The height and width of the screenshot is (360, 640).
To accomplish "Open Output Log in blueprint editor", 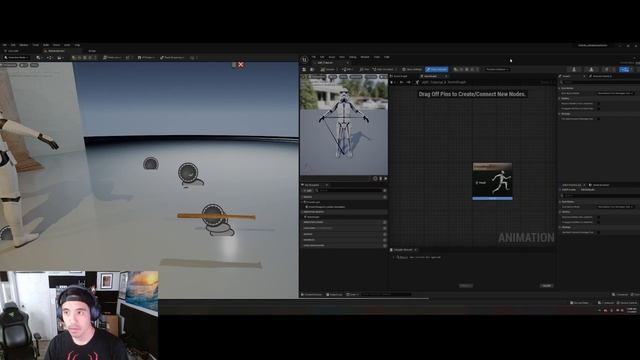I will 335,294.
